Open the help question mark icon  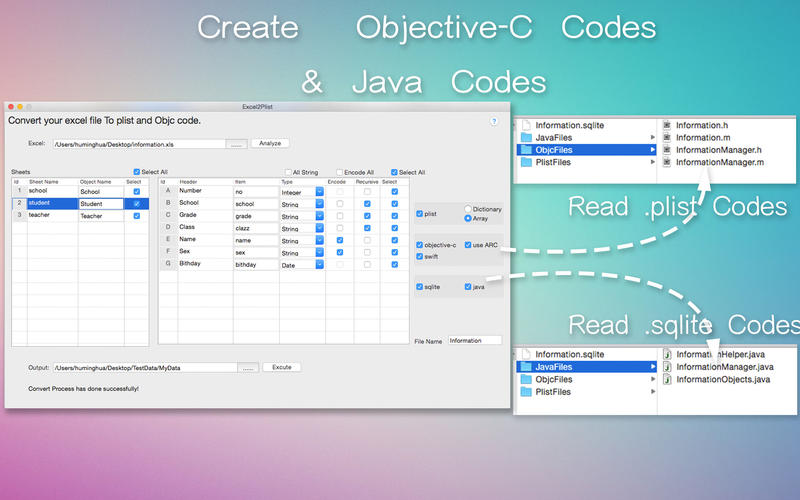coord(493,121)
